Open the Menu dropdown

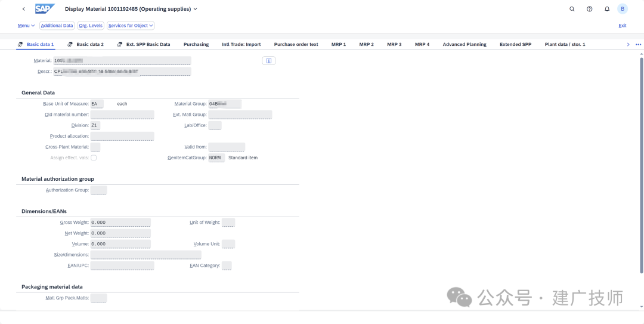pyautogui.click(x=26, y=26)
